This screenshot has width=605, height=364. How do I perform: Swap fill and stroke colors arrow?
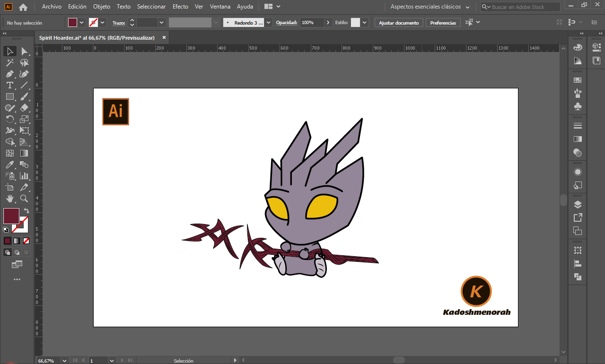point(26,211)
